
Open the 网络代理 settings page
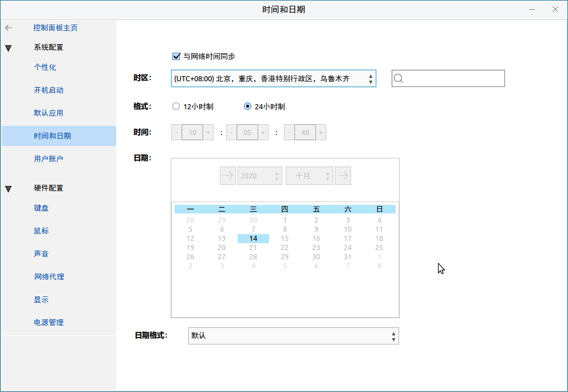[x=49, y=277]
